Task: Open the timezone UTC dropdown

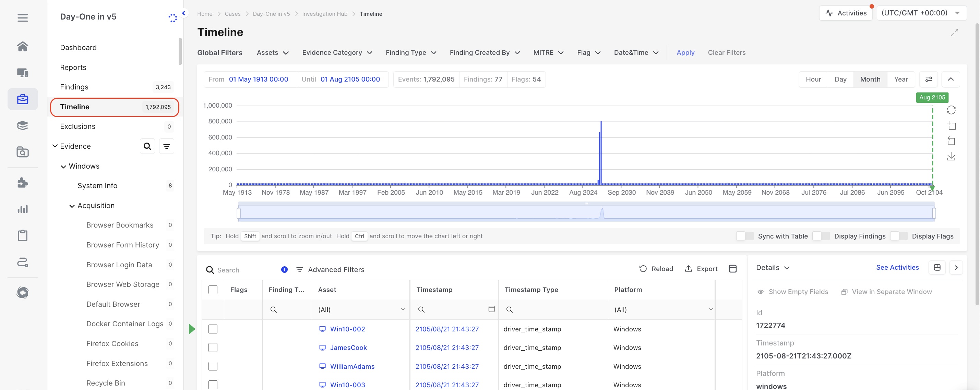Action: click(921, 13)
